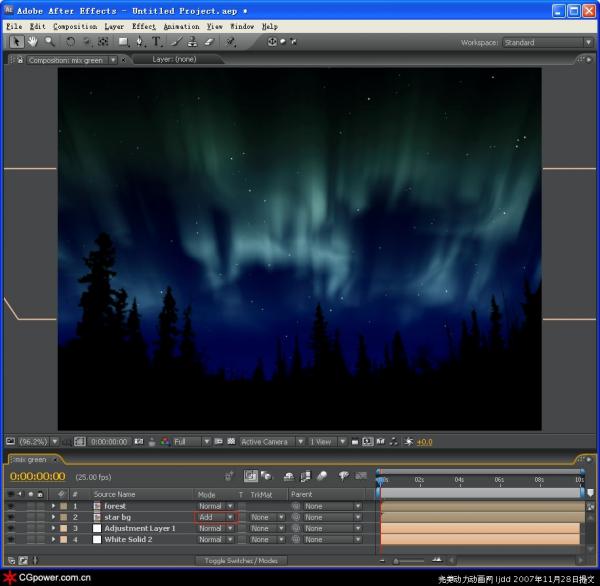Enable Frame Blending icon in timeline

click(305, 476)
